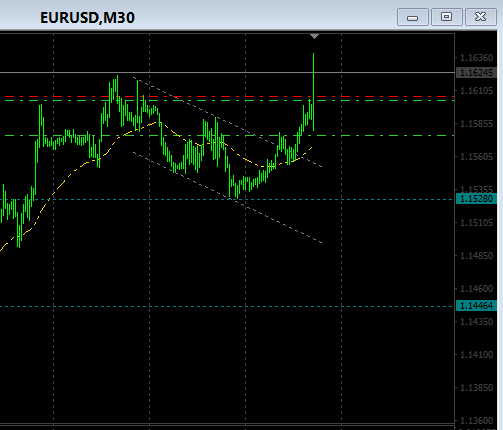Screen dimensions: 503x430
Task: Select the red dash-dot horizontal line
Action: pyautogui.click(x=230, y=97)
